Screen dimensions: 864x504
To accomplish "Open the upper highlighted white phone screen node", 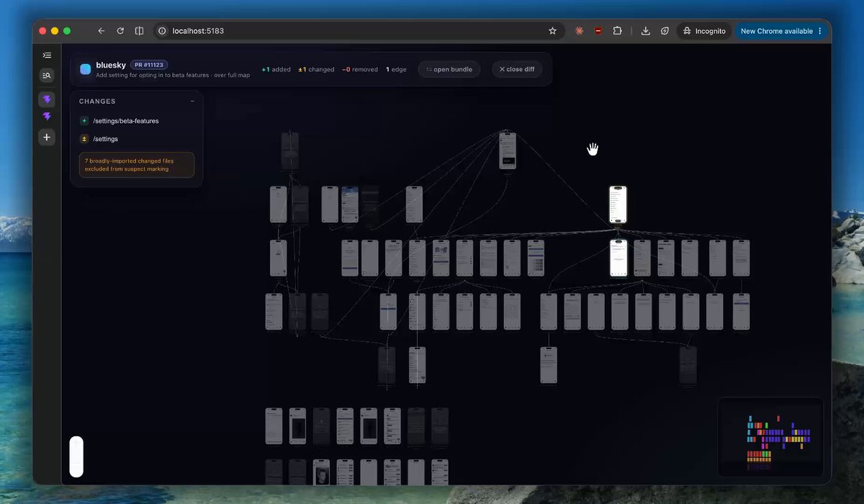I will point(618,205).
